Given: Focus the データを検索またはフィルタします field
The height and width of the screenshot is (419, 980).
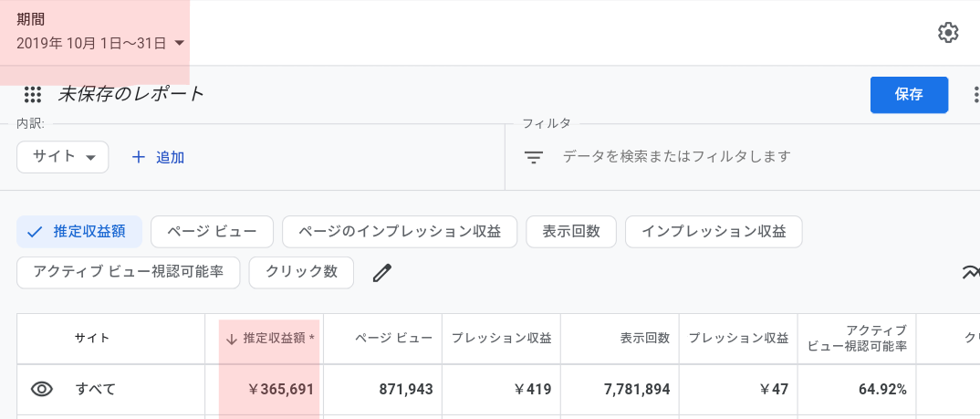Looking at the screenshot, I should click(676, 156).
